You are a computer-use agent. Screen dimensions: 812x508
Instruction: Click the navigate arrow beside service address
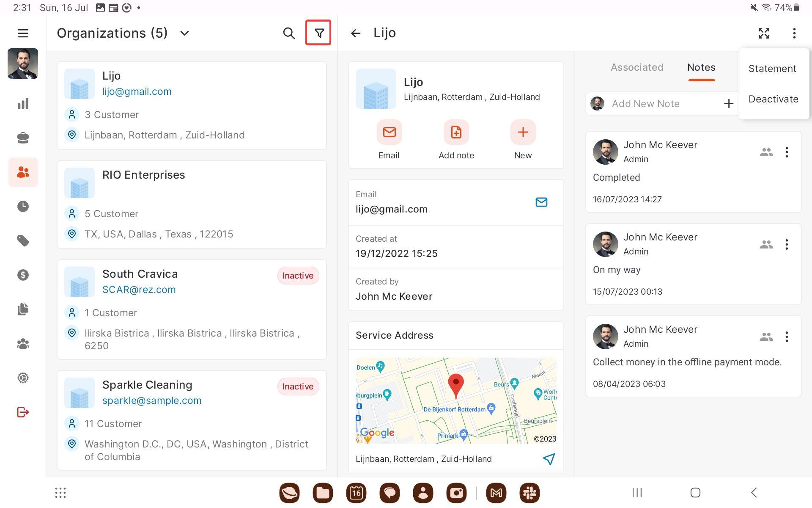tap(549, 459)
